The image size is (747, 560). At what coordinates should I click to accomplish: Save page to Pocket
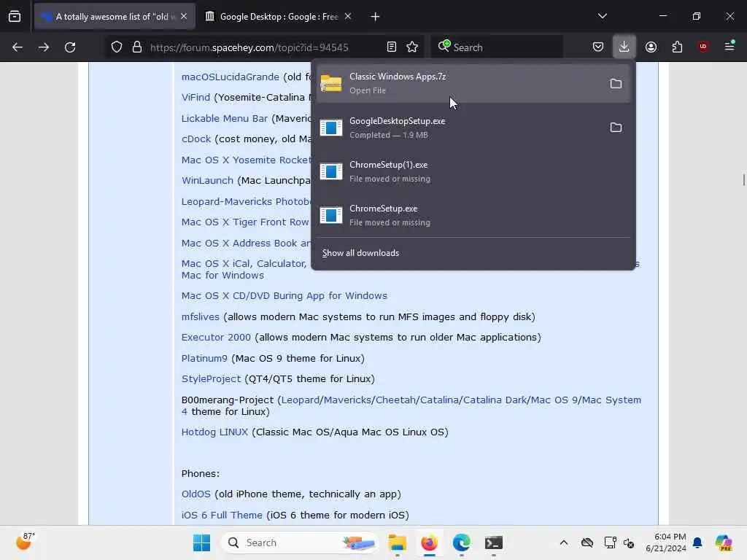[598, 47]
